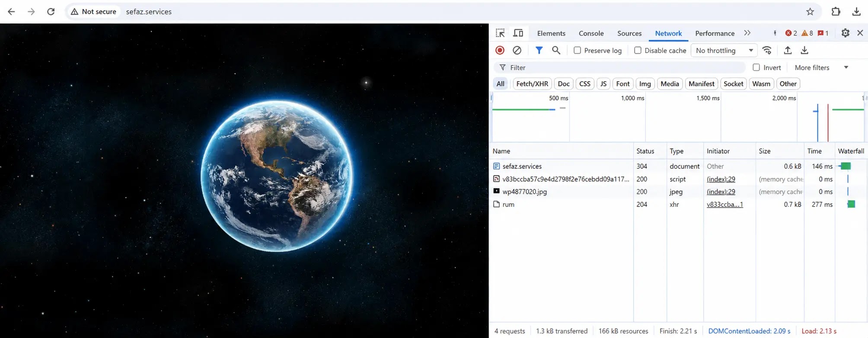Select the rum xhr request row
868x338 pixels.
coord(678,204)
